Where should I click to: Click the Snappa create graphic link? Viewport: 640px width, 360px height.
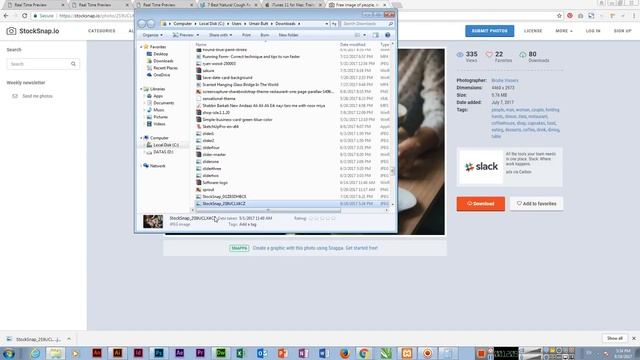[x=315, y=248]
